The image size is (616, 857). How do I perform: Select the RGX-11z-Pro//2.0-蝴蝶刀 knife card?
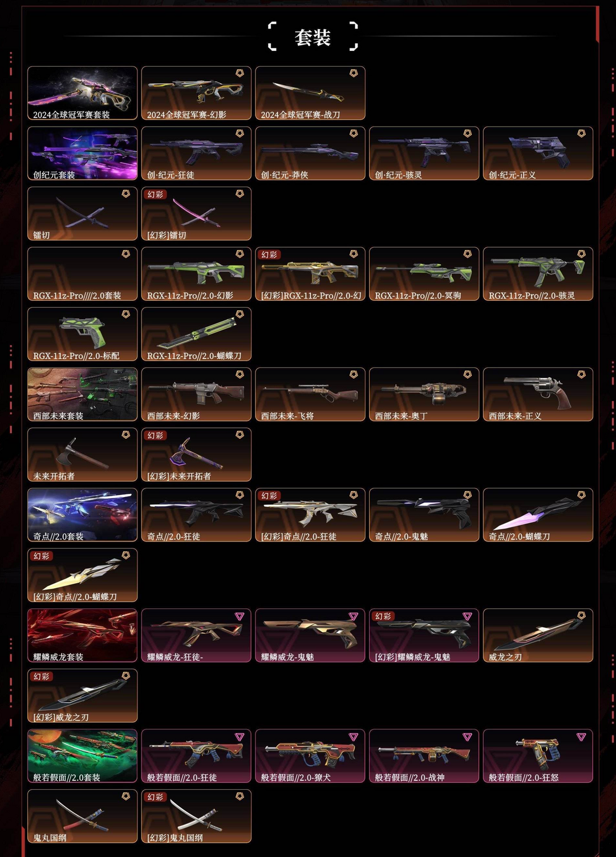[x=196, y=334]
